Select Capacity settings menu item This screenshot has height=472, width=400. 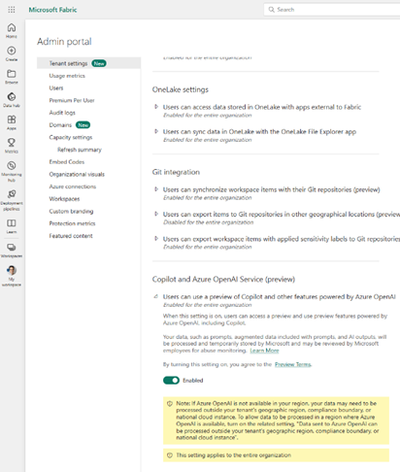(x=71, y=137)
